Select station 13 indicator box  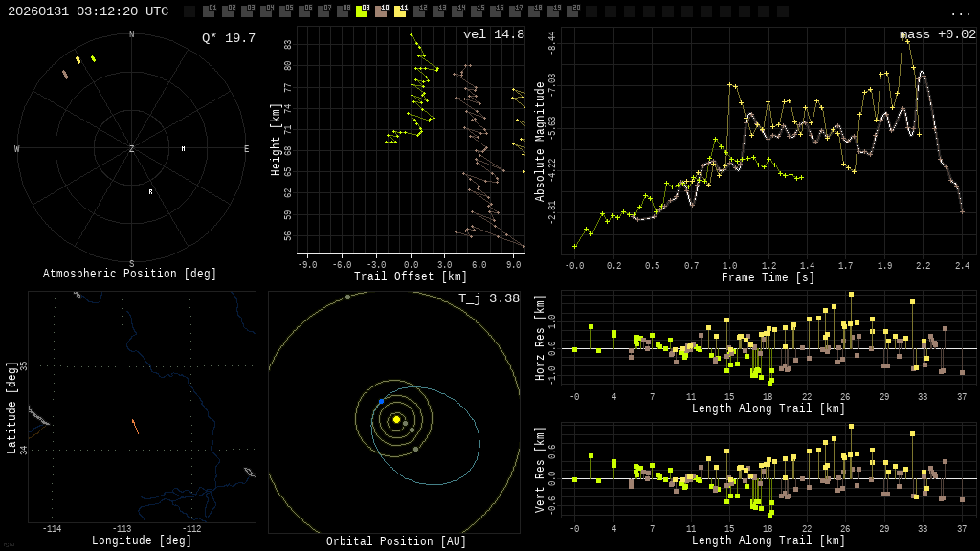[437, 11]
